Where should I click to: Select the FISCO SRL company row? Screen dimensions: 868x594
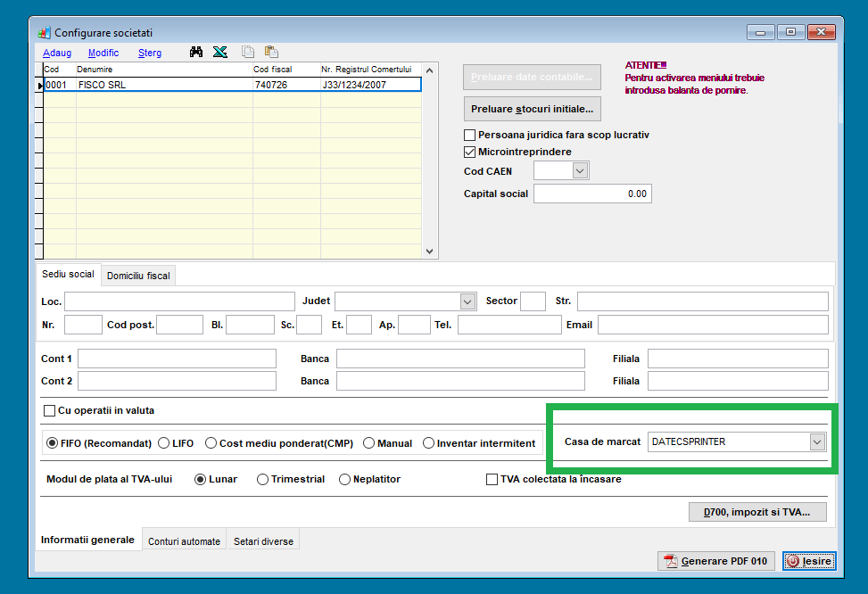click(x=233, y=85)
